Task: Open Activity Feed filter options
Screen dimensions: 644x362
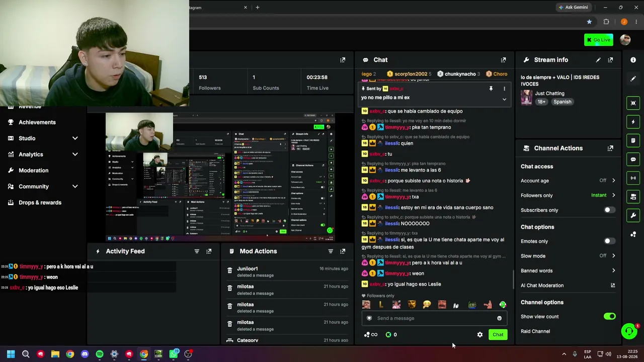Action: coord(197,251)
